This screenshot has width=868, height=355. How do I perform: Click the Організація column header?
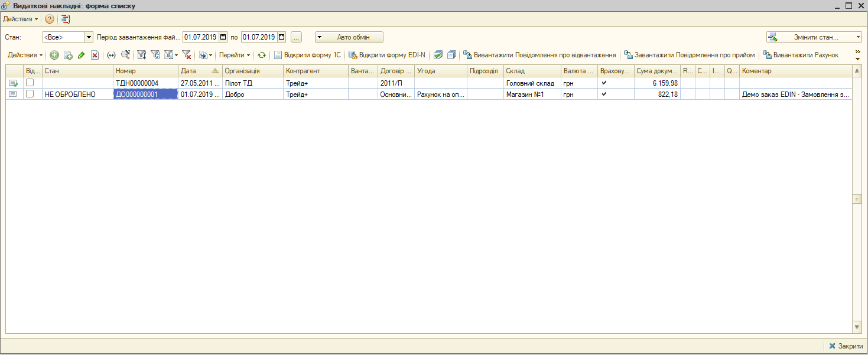pos(253,71)
